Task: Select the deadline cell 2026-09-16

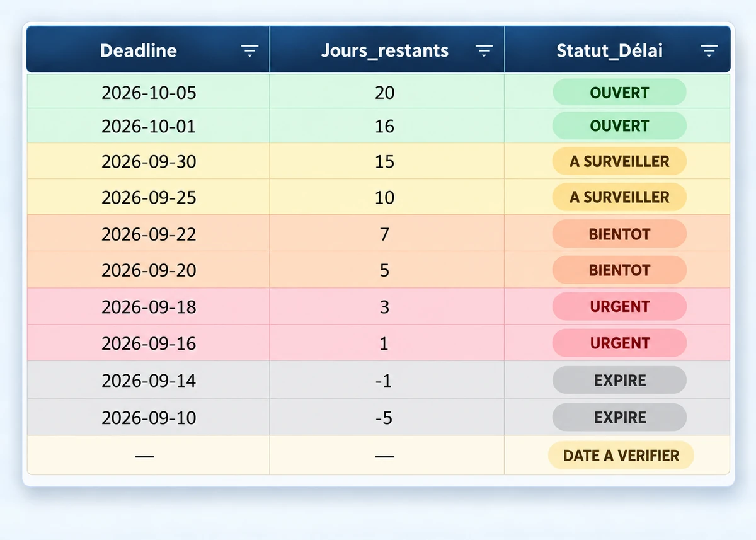Action: click(x=149, y=343)
